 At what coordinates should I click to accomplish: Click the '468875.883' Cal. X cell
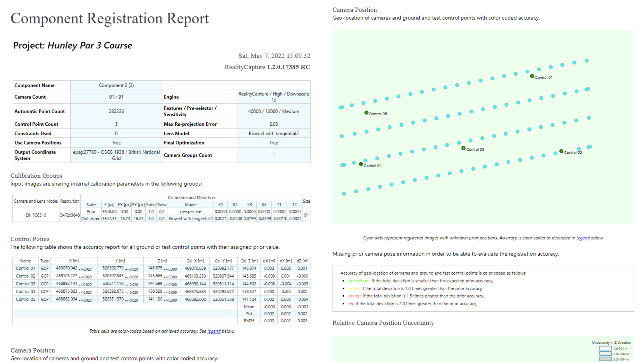(195, 291)
